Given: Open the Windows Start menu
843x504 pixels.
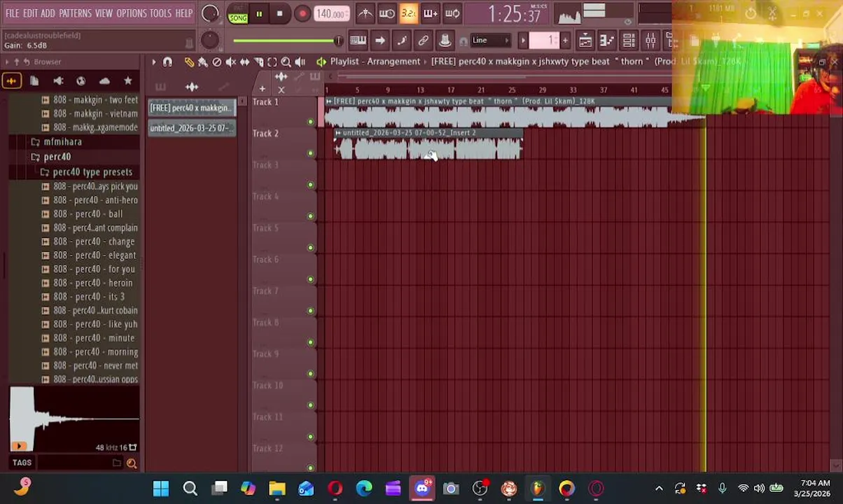Looking at the screenshot, I should tap(161, 489).
